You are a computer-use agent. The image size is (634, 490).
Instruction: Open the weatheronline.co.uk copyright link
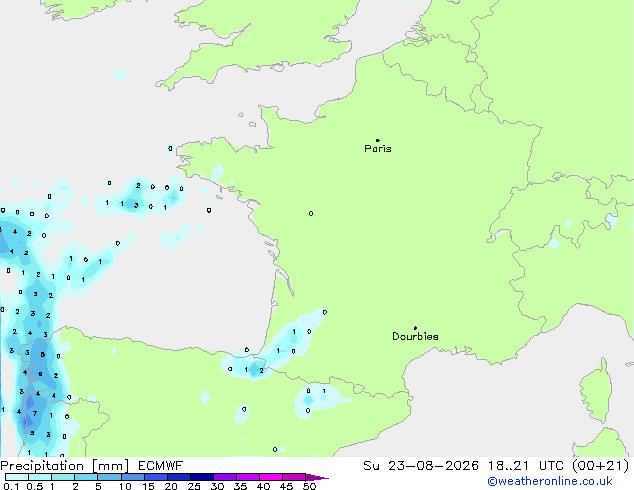550,481
